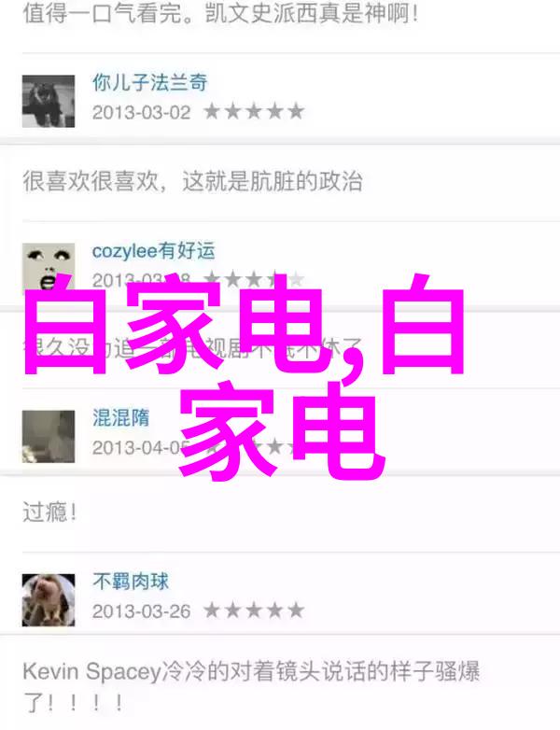Open review text 很喜欢很喜欢，这就是肮脏的政治
The height and width of the screenshot is (730, 560).
click(192, 181)
